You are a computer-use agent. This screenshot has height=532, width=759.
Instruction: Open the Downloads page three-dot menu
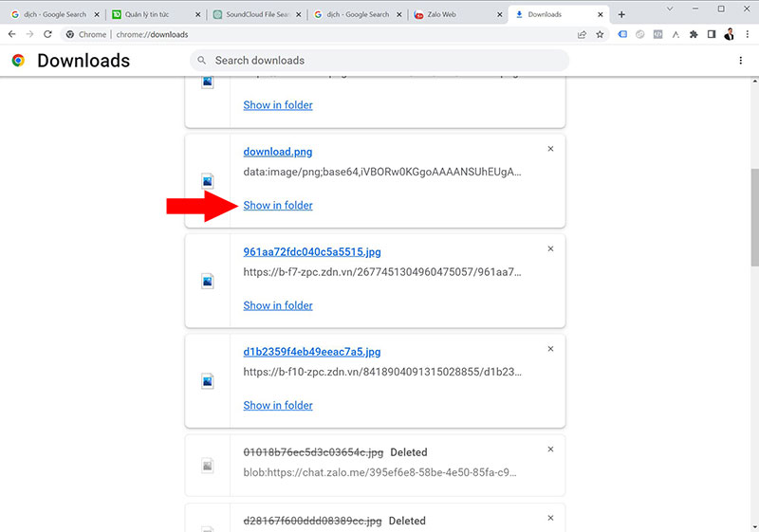click(x=741, y=61)
